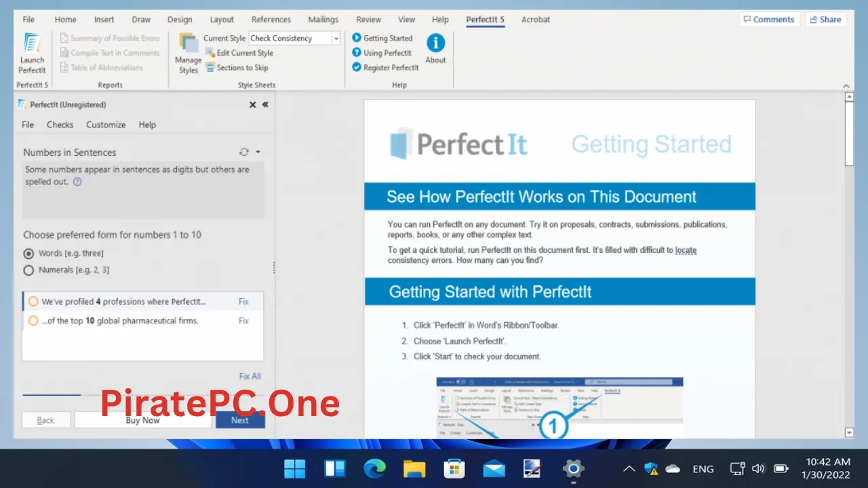Image resolution: width=868 pixels, height=488 pixels.
Task: Click the check progress bar
Action: pos(143,394)
